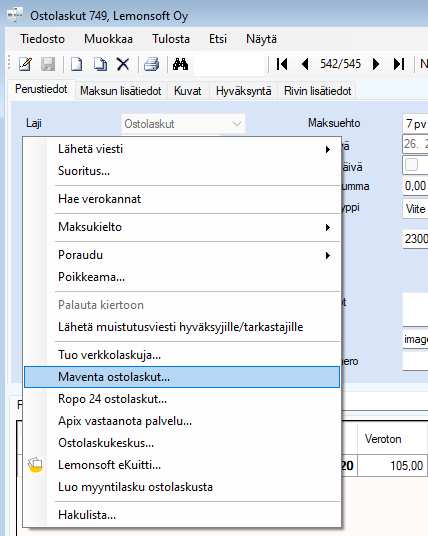
Task: Switch to the Perustiedot tab
Action: (41, 90)
